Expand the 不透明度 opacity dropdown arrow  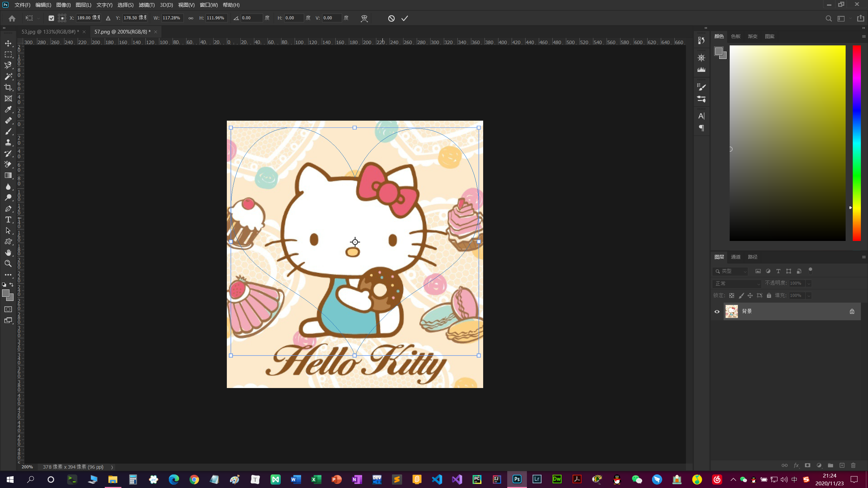coord(809,283)
